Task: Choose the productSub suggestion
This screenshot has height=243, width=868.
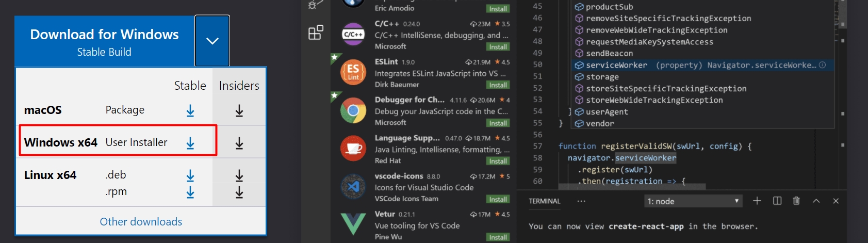Action: coord(702,7)
